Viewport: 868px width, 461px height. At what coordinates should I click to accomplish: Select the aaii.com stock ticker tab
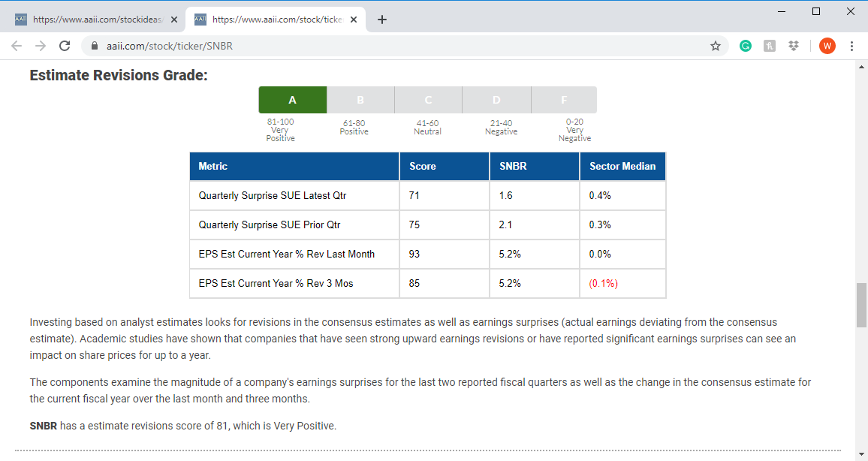click(270, 20)
